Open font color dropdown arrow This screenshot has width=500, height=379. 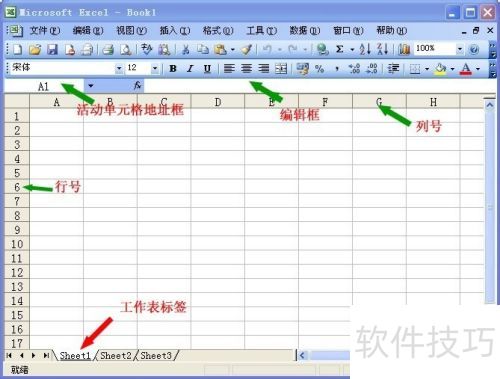coord(478,69)
